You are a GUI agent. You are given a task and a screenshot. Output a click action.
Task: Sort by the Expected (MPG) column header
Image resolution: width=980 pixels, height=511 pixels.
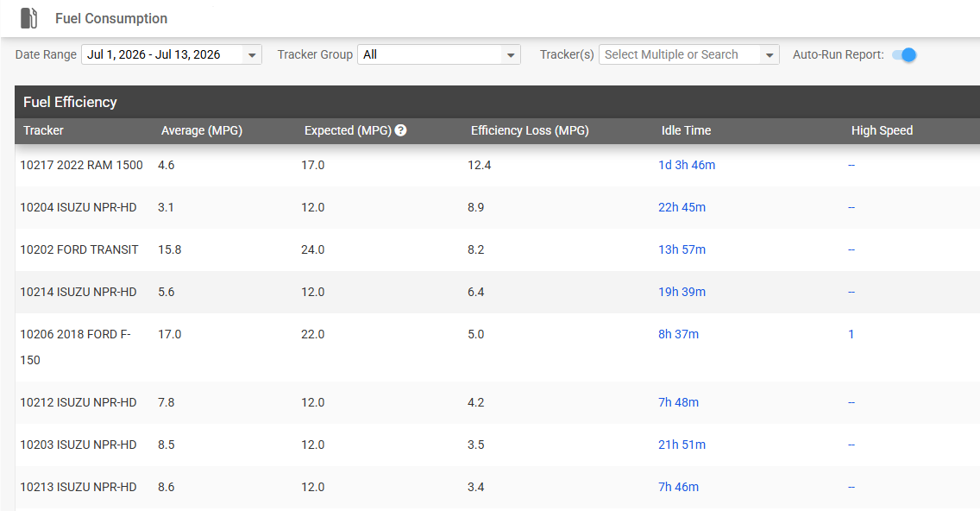348,130
